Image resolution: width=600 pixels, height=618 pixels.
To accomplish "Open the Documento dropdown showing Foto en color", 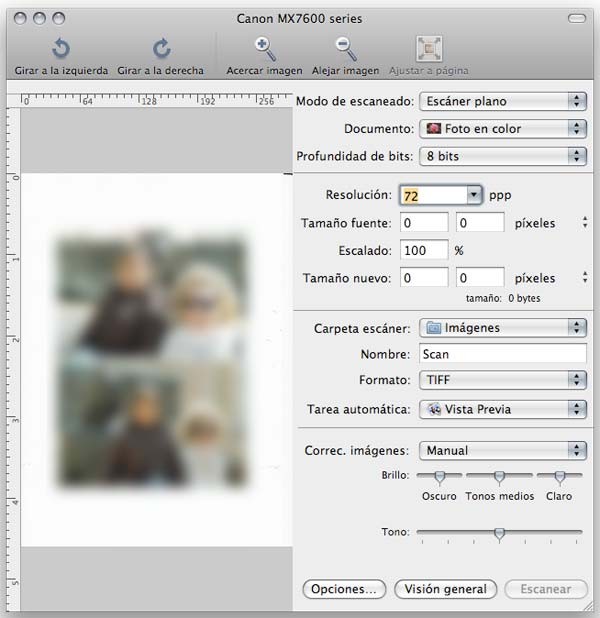I will click(x=503, y=129).
